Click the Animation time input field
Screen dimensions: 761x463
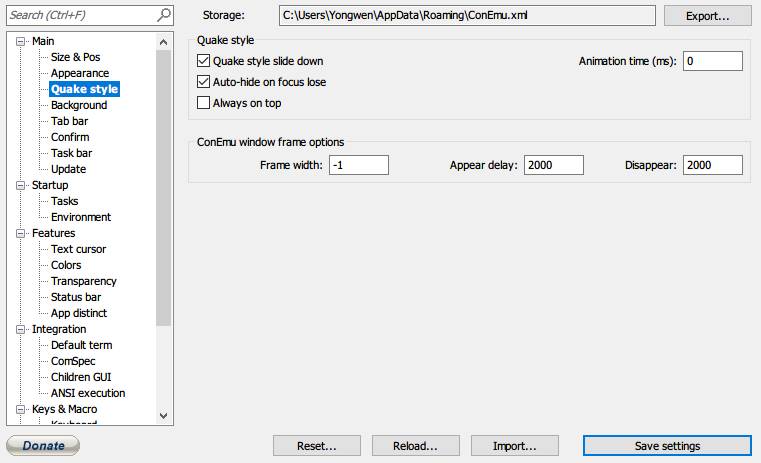[x=713, y=62]
